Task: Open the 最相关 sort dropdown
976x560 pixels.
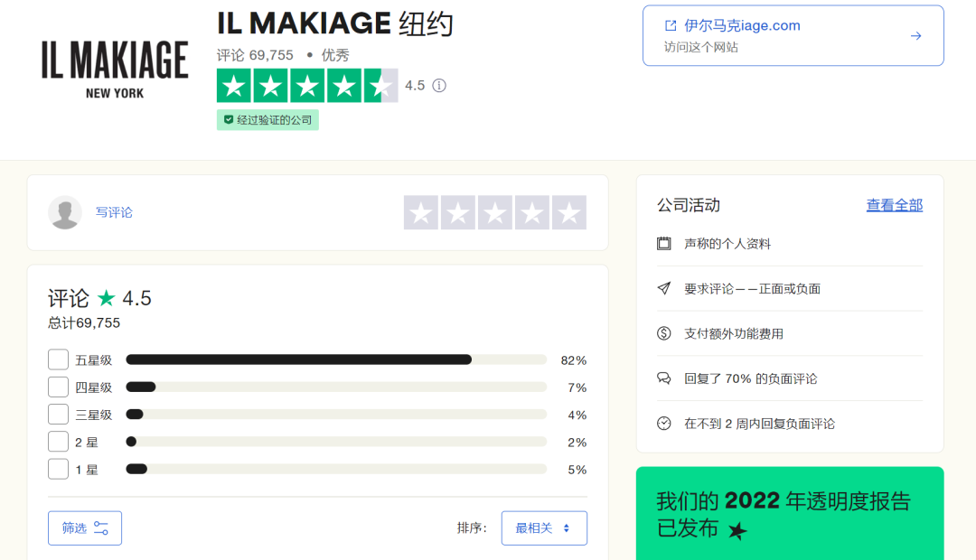Action: point(544,528)
